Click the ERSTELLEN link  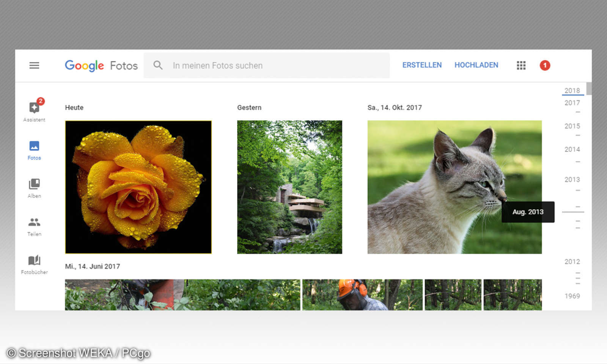click(x=421, y=65)
